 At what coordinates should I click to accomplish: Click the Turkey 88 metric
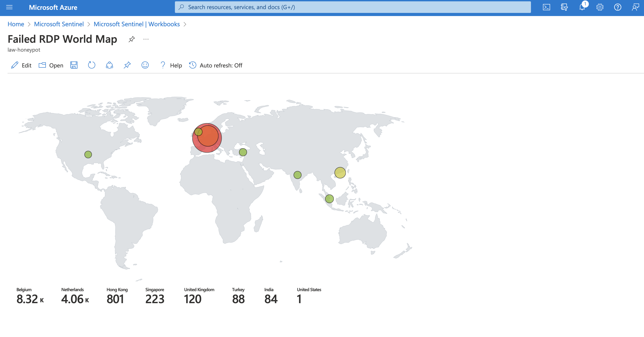(238, 296)
